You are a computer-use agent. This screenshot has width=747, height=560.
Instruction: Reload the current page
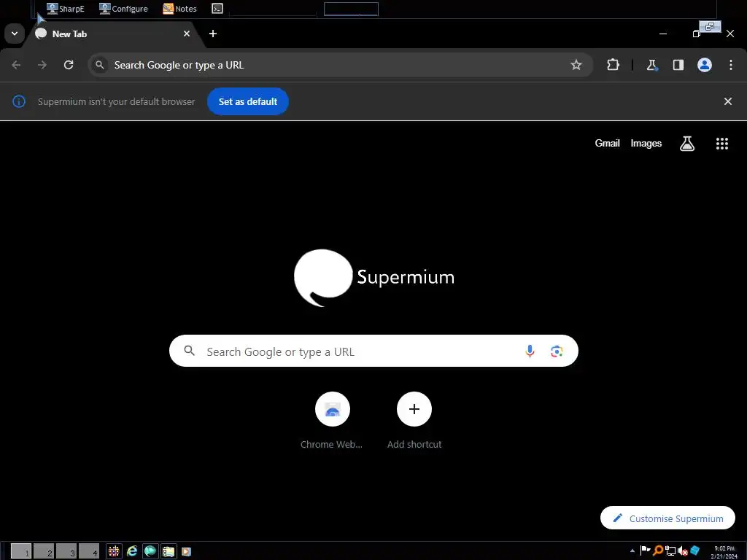pos(69,65)
